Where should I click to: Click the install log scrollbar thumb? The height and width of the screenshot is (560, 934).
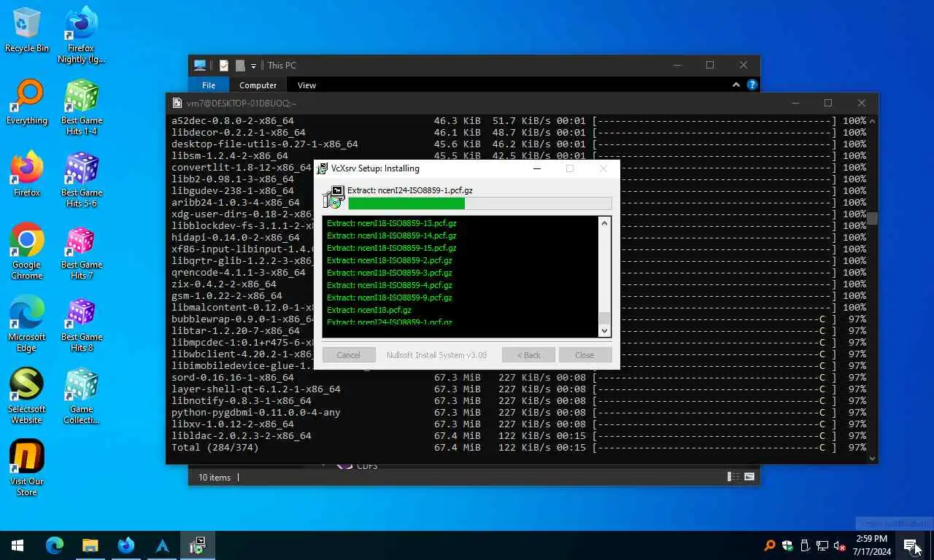pos(604,318)
